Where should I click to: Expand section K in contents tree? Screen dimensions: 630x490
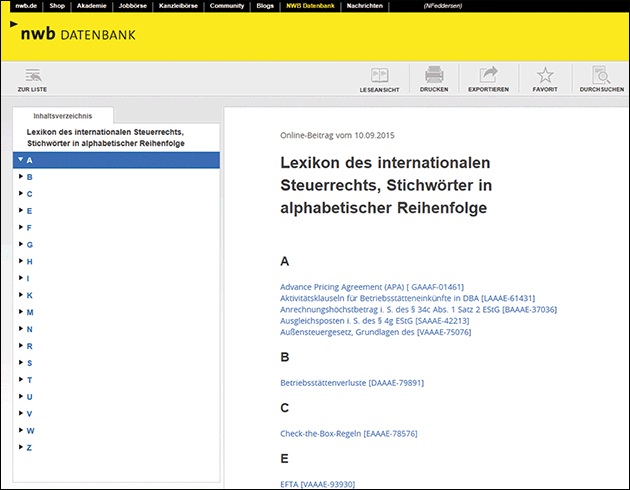21,295
